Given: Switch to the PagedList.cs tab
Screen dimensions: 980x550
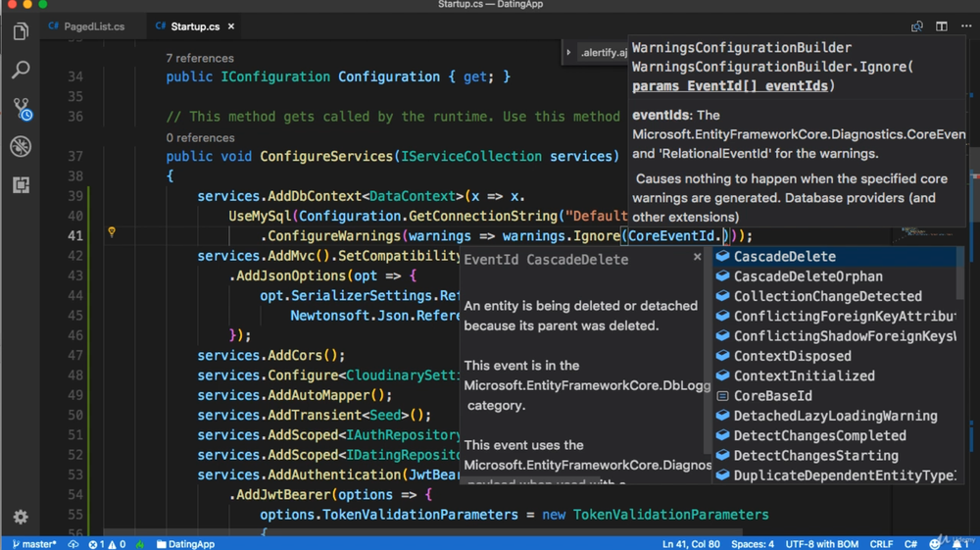Looking at the screenshot, I should [x=93, y=26].
